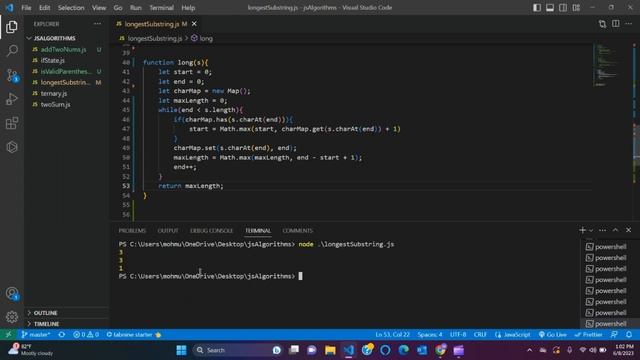Image resolution: width=640 pixels, height=360 pixels.
Task: Open the Run and Debug view
Action: point(12,99)
